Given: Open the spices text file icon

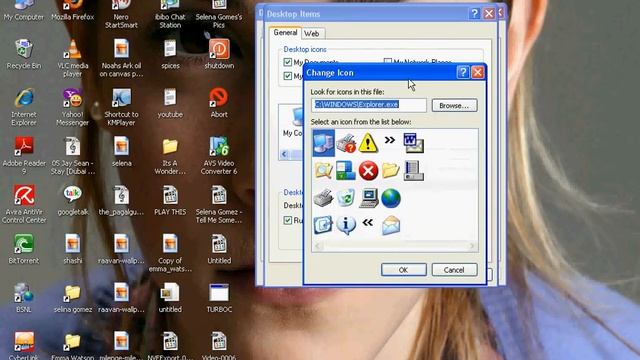Looking at the screenshot, I should 170,54.
